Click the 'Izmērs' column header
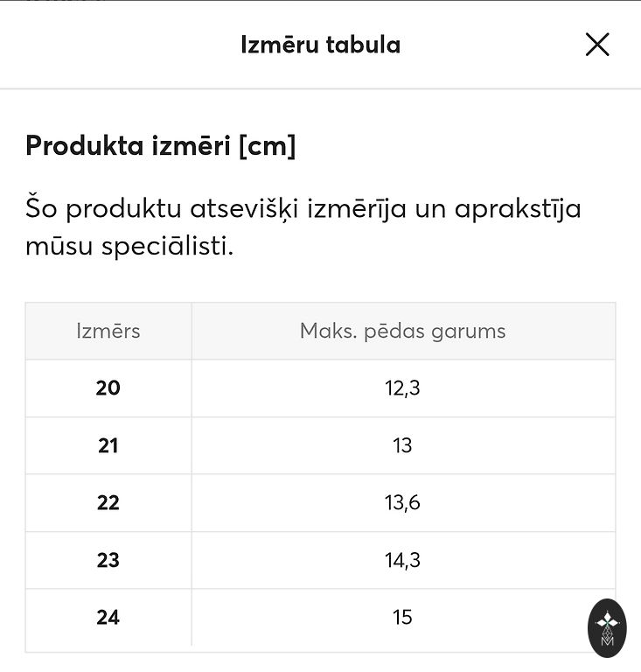The width and height of the screenshot is (641, 672). [x=108, y=331]
